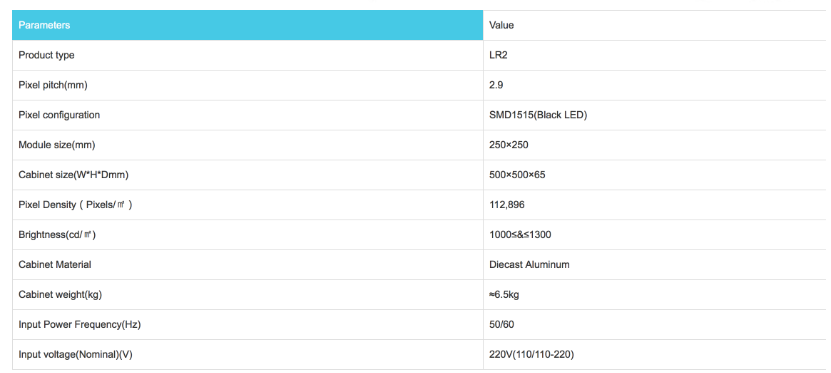Viewport: 831px width, 373px height.
Task: Select the Cabinet size(W*H*Dmm) label
Action: coord(73,175)
